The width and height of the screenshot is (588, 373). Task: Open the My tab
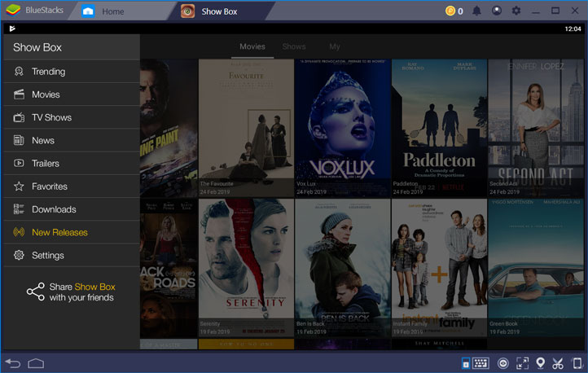[335, 46]
